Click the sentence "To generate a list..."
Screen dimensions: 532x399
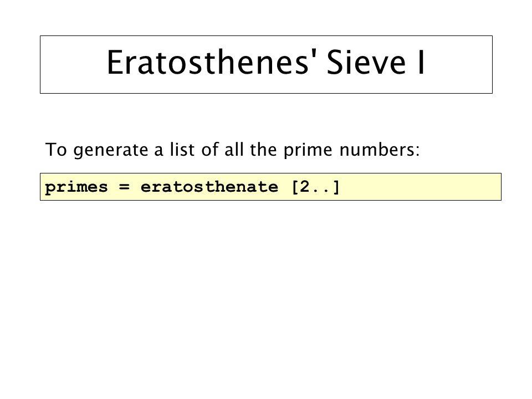coord(232,150)
